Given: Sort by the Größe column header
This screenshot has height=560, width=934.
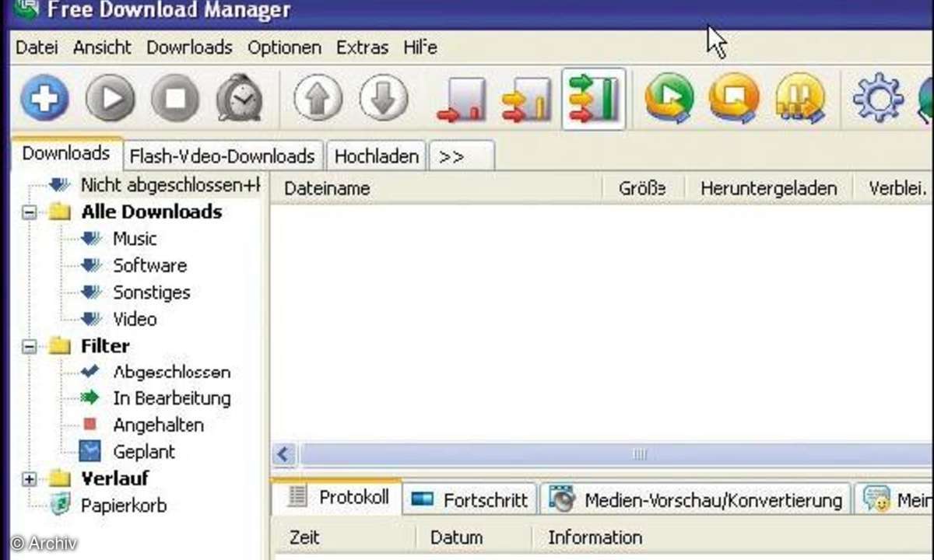Looking at the screenshot, I should [x=643, y=188].
